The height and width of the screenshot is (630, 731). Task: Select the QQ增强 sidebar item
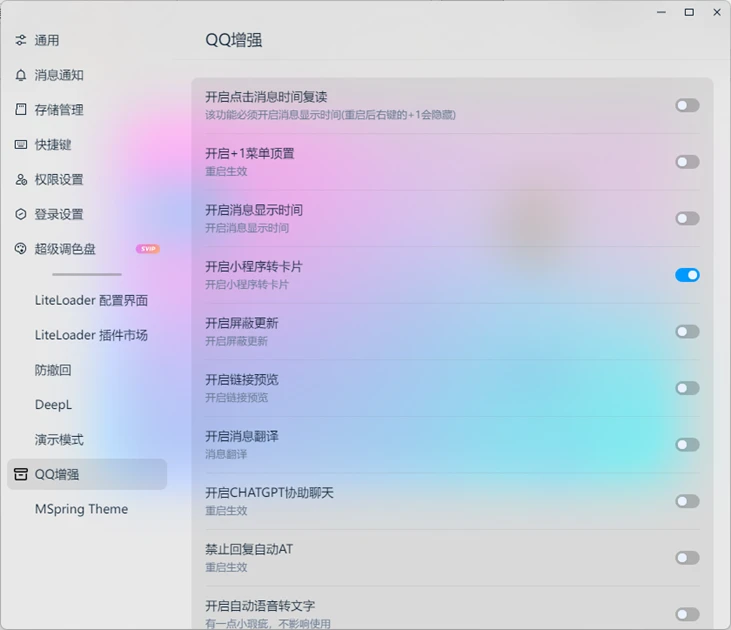click(x=87, y=474)
